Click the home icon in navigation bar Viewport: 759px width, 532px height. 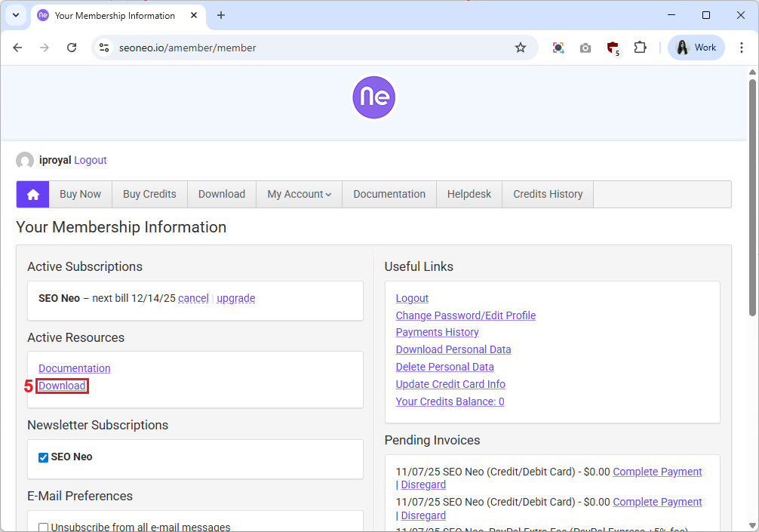point(33,194)
